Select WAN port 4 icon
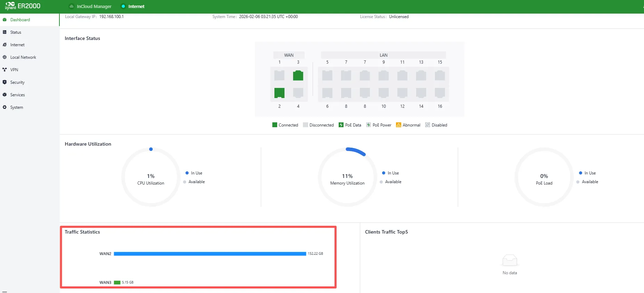Image resolution: width=644 pixels, height=293 pixels. [x=298, y=93]
